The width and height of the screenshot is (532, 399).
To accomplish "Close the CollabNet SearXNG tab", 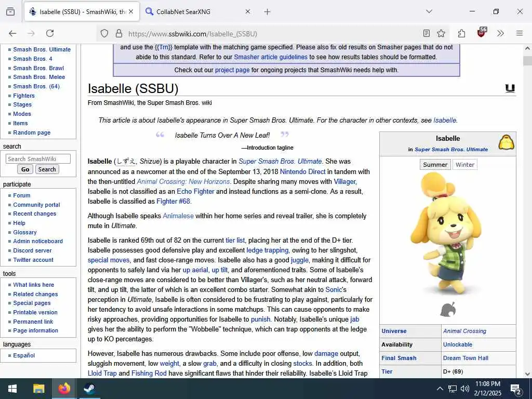I will click(248, 11).
